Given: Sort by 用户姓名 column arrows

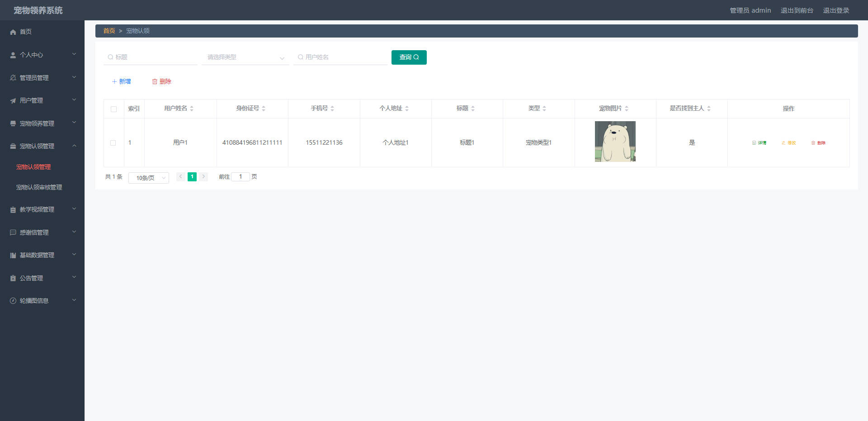Looking at the screenshot, I should coord(192,109).
